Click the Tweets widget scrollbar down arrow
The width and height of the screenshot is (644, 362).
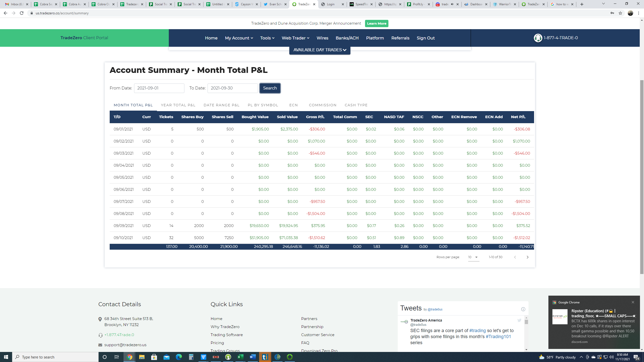[526, 350]
